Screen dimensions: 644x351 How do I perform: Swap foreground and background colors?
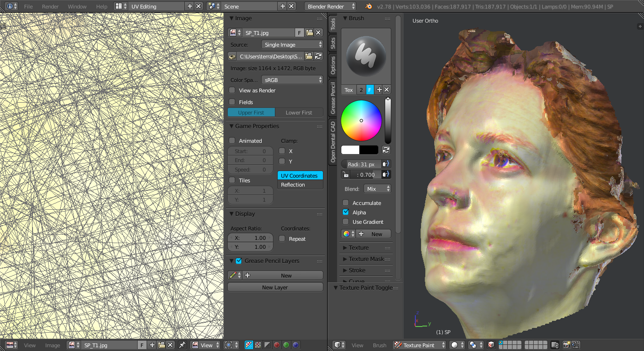386,150
